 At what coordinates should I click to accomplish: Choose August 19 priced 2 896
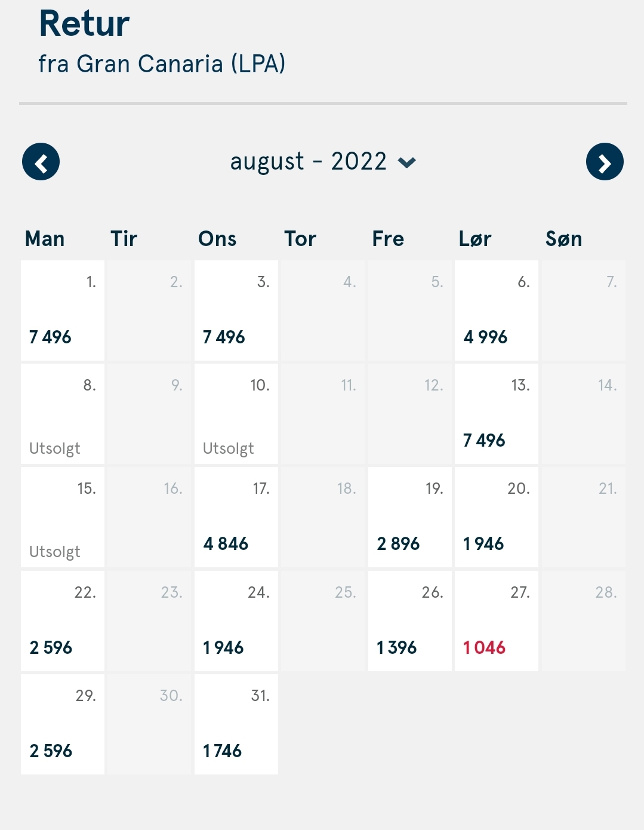pos(410,517)
